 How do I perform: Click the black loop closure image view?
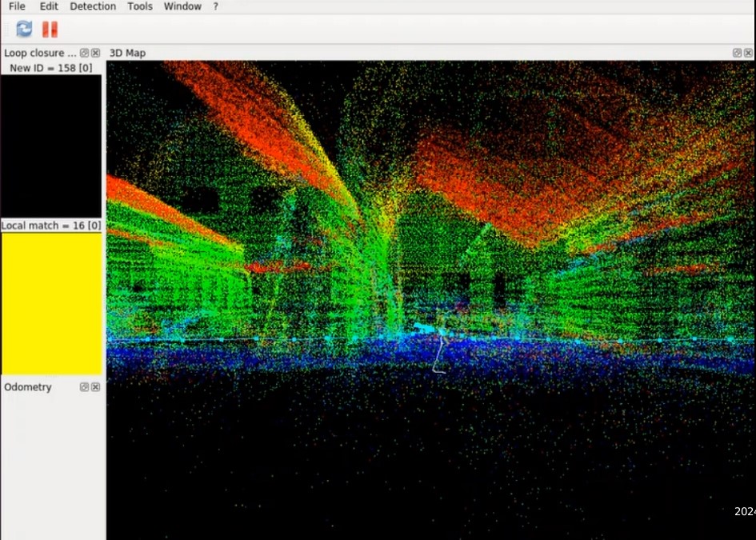(51, 146)
